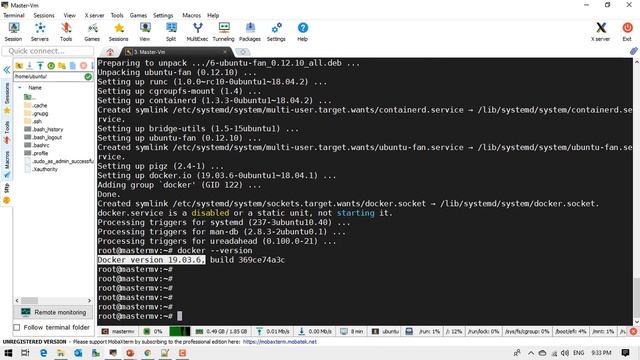Enable Follow terminal folder checkbox

17,327
